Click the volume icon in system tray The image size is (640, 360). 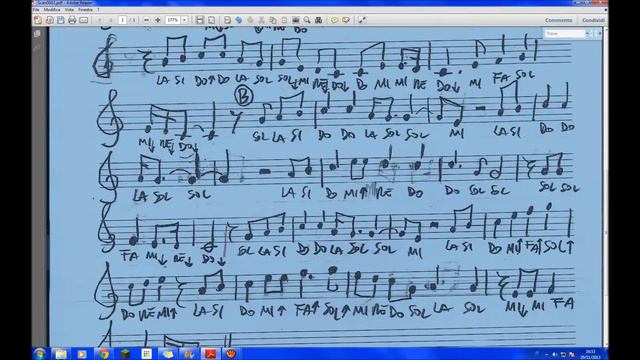click(x=554, y=354)
